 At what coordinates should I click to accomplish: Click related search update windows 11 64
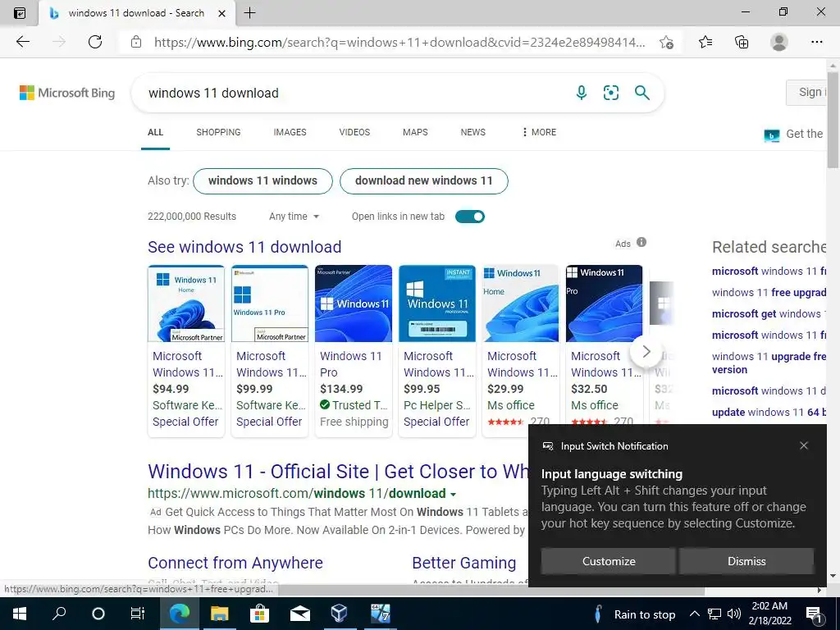(769, 413)
